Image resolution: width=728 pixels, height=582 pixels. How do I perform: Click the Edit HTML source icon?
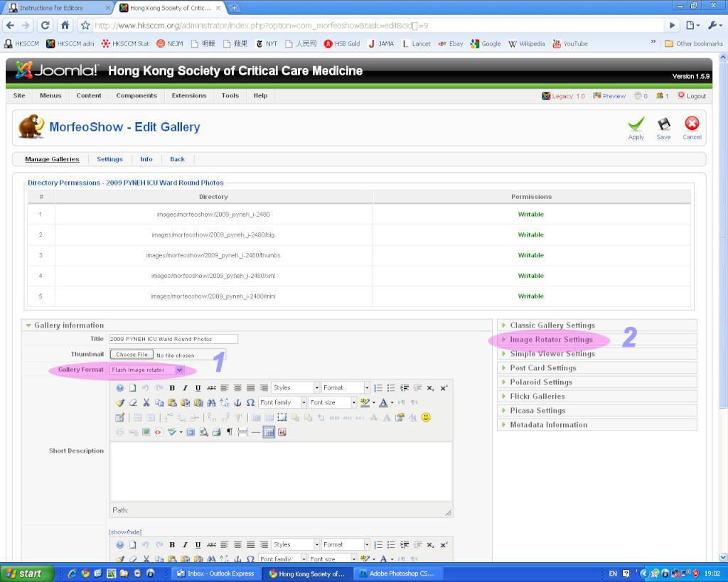pos(159,432)
